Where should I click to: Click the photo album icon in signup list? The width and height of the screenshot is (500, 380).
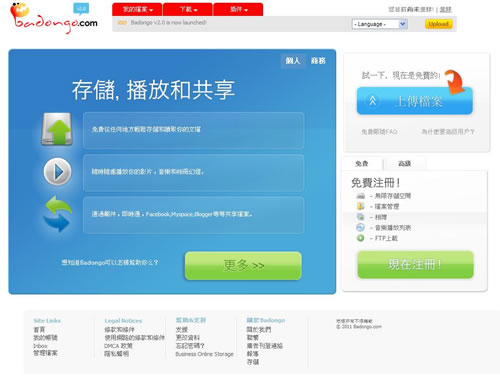(x=360, y=217)
